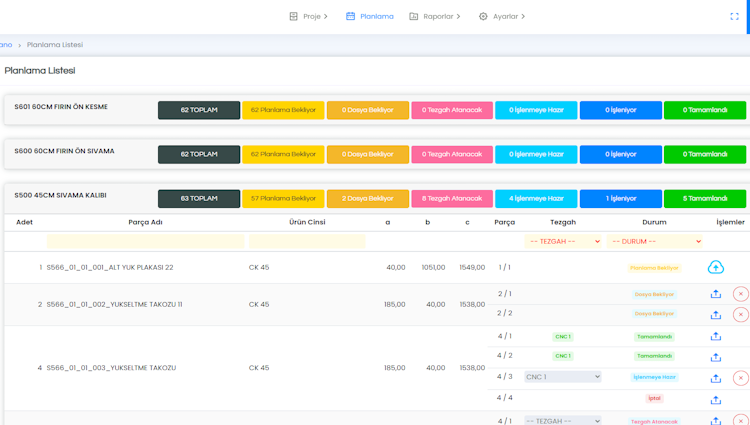Click 0 Dosya Bekliyor for S600

[368, 154]
